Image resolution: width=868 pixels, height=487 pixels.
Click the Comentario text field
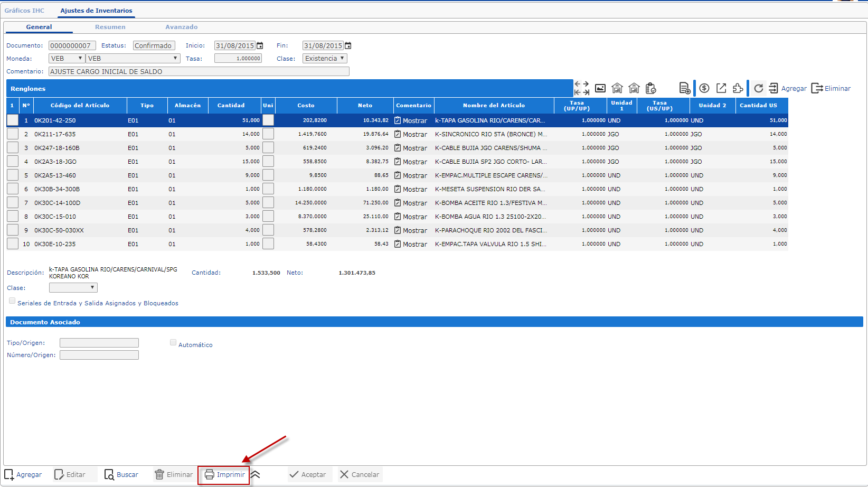[x=199, y=71]
